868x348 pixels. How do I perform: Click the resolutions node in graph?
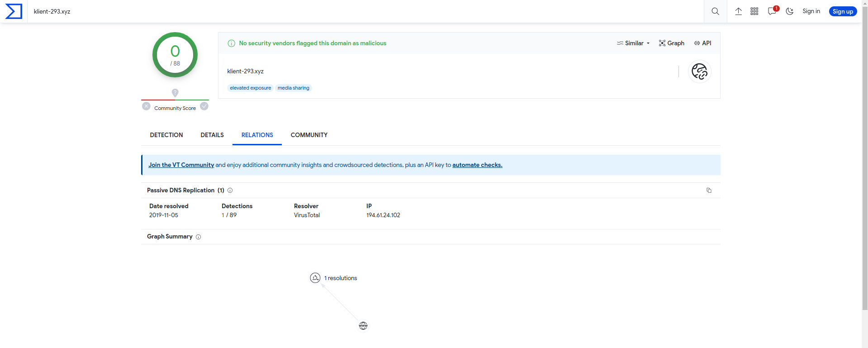315,278
